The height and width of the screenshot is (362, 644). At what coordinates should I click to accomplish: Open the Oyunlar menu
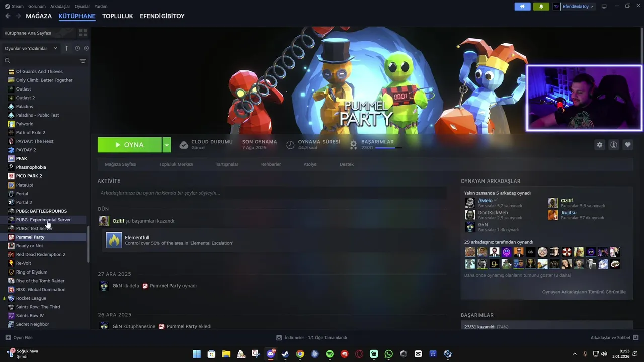point(83,6)
